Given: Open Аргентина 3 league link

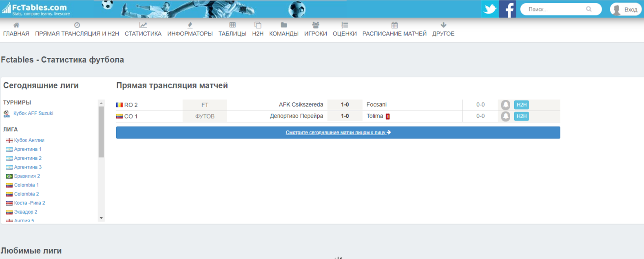Looking at the screenshot, I should tap(28, 167).
